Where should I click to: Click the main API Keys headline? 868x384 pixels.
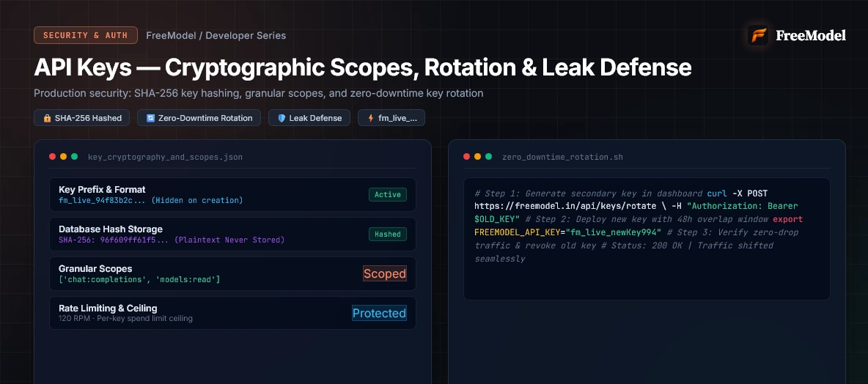coord(363,67)
